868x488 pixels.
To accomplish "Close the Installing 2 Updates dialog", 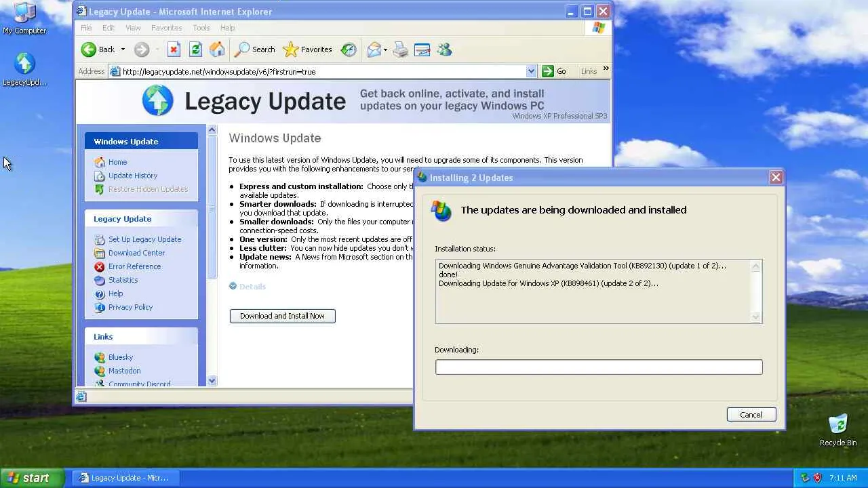I will pos(776,178).
